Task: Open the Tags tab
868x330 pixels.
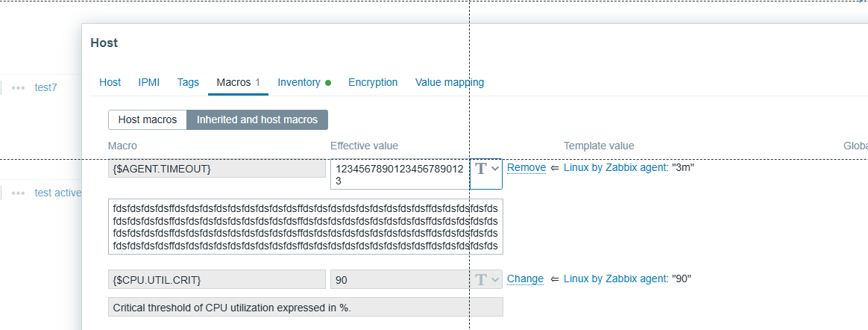Action: coord(188,82)
